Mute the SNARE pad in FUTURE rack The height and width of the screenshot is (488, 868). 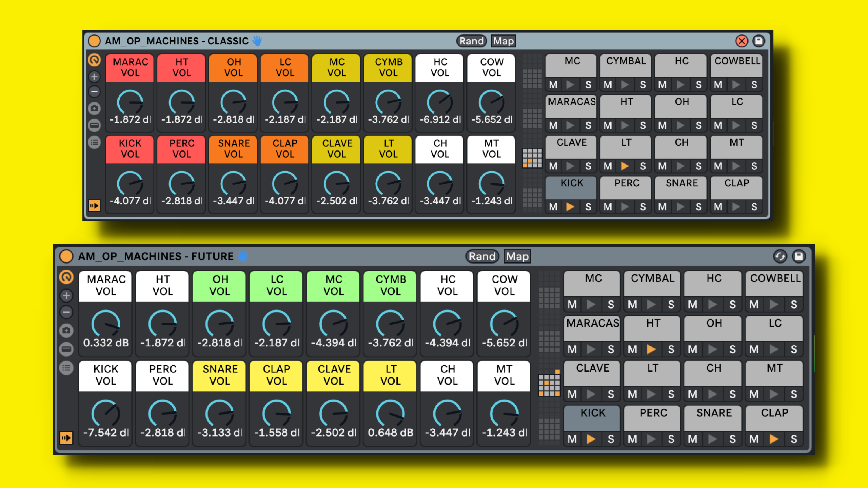tap(693, 439)
